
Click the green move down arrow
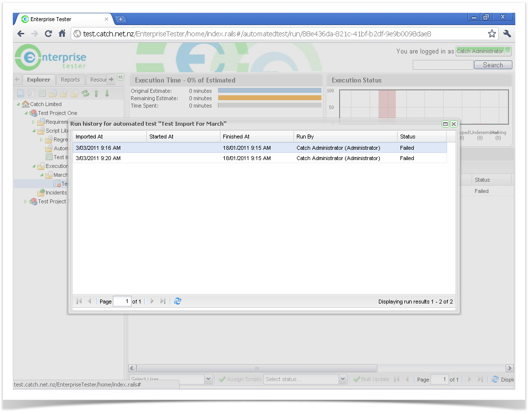[x=106, y=93]
